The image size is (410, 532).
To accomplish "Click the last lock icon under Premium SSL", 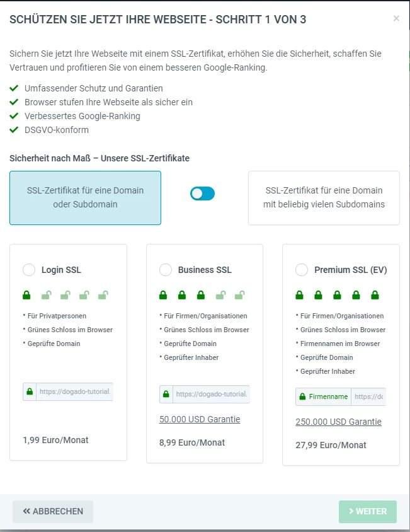I will pyautogui.click(x=375, y=294).
